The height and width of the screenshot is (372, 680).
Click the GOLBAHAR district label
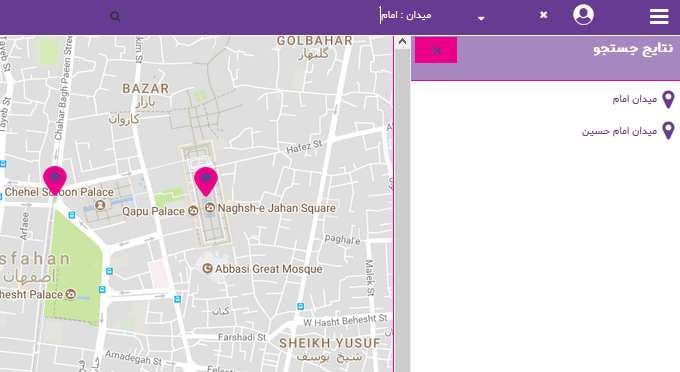point(315,41)
